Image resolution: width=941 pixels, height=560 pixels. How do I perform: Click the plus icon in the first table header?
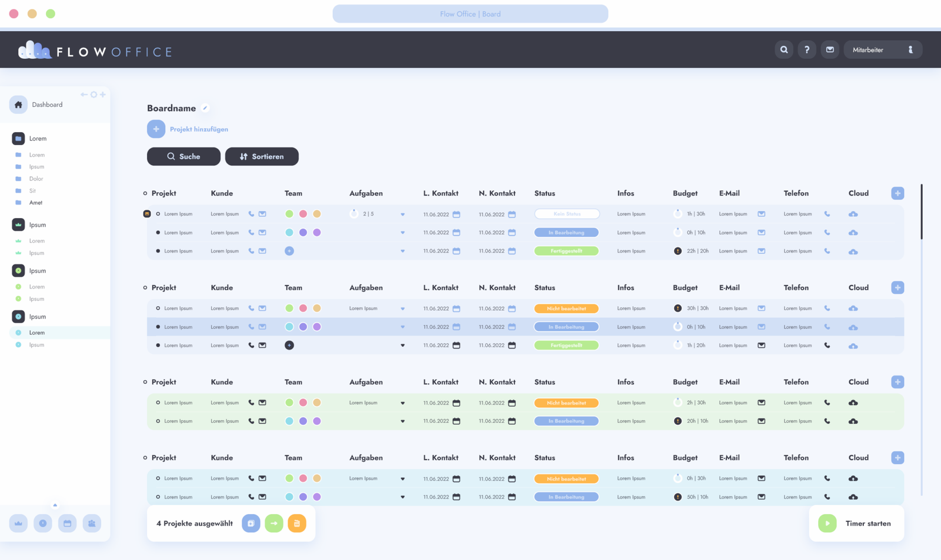pyautogui.click(x=897, y=193)
